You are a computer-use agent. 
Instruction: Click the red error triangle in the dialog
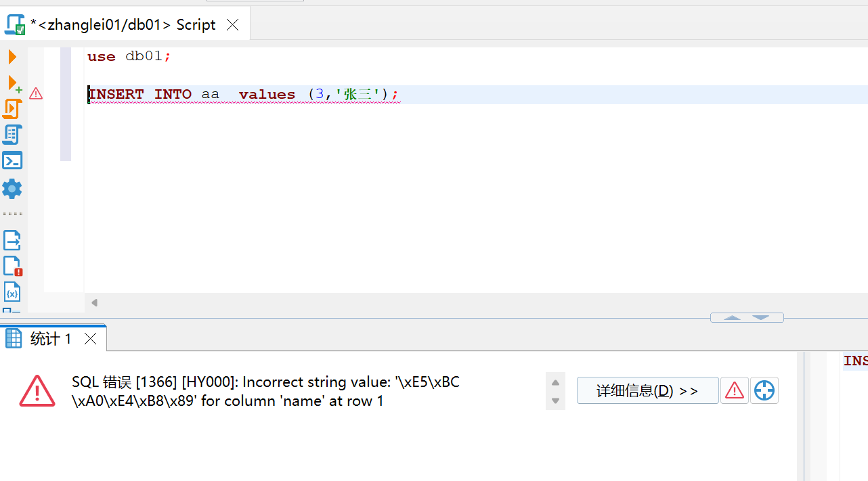coord(734,390)
